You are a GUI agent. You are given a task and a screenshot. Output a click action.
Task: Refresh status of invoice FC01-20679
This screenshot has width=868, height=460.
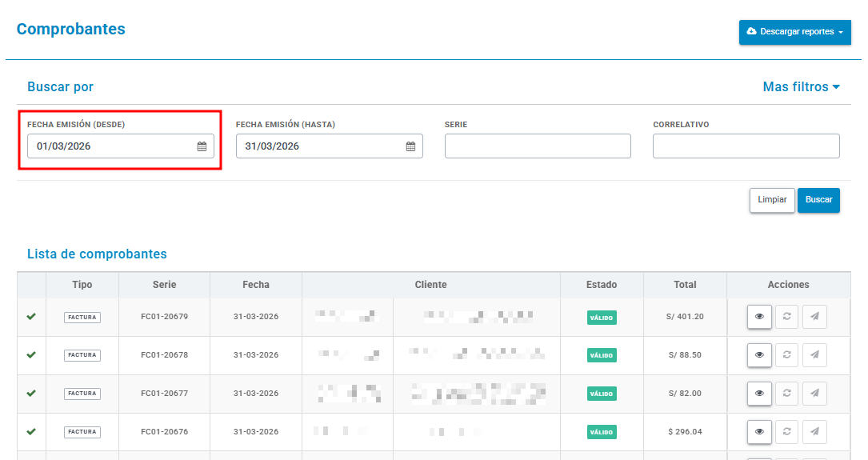[786, 317]
